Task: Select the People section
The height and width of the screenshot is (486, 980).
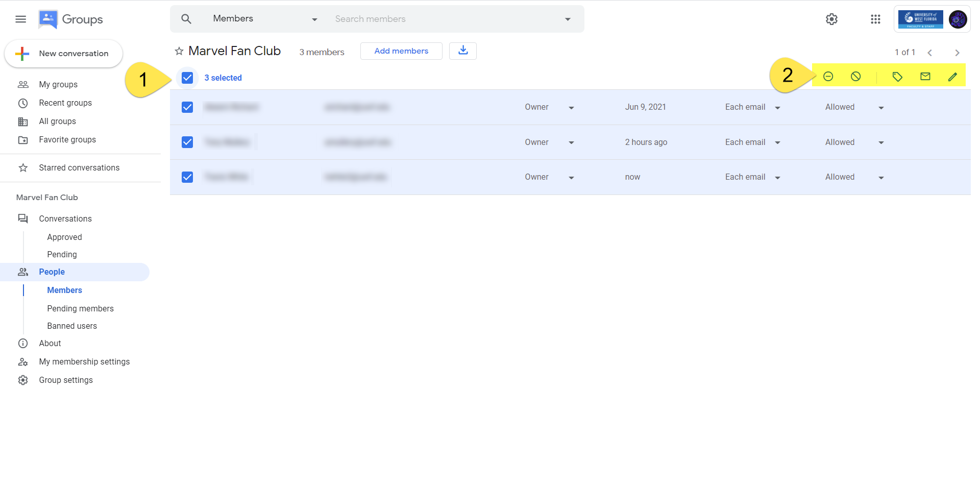Action: 75,272
